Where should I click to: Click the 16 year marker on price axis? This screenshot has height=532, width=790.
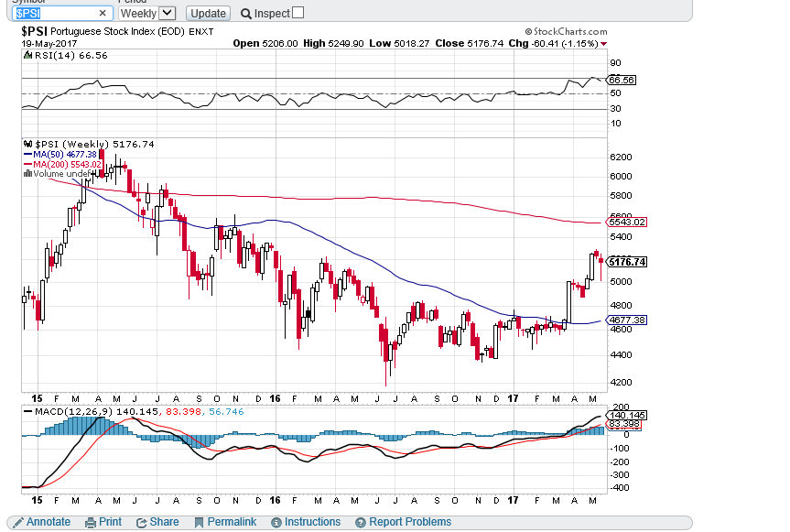point(275,398)
